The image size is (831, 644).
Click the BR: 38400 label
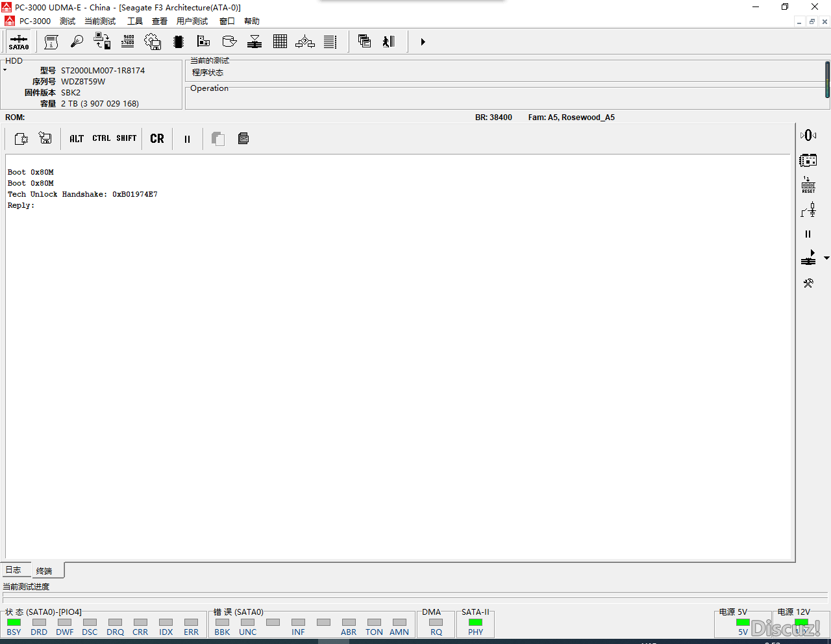(493, 118)
